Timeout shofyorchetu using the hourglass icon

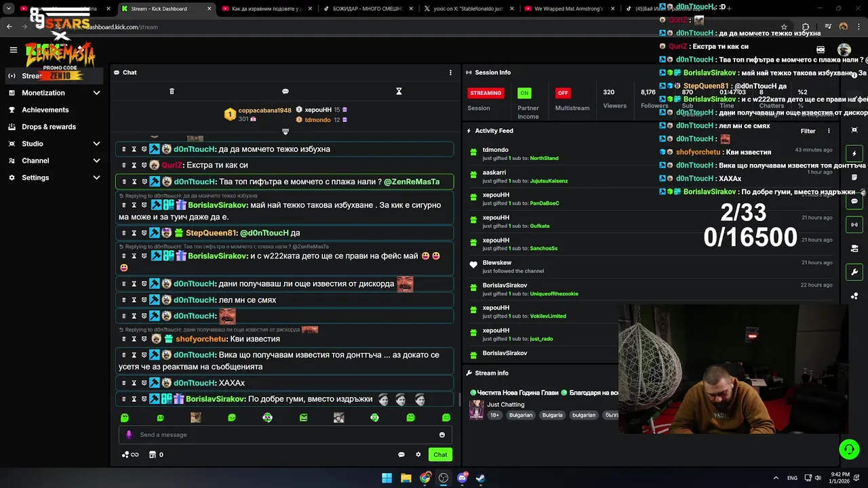pyautogui.click(x=134, y=339)
